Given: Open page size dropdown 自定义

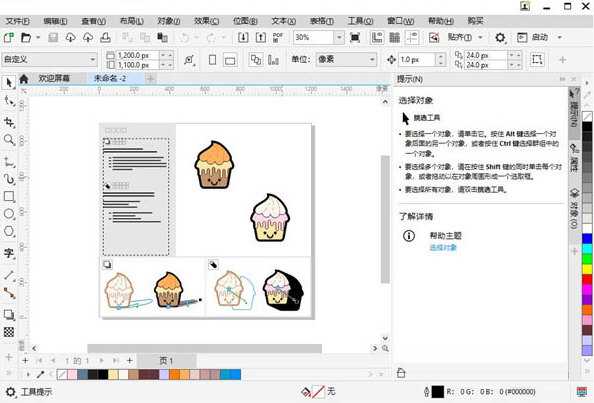Looking at the screenshot, I should click(x=50, y=59).
